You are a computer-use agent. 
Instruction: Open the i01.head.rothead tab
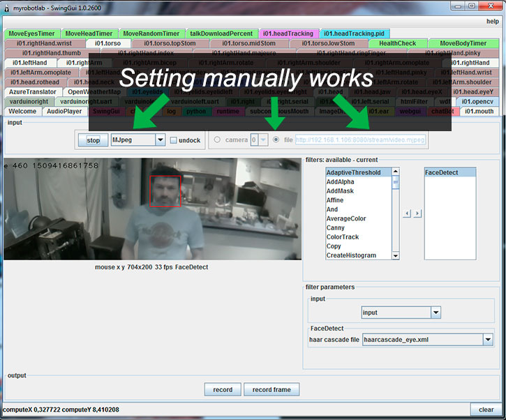point(35,82)
